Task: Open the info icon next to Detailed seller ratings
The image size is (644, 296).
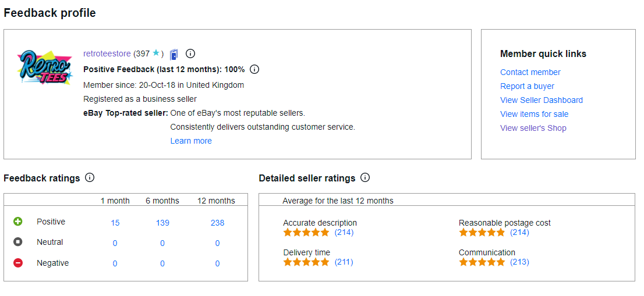Action: [x=365, y=178]
